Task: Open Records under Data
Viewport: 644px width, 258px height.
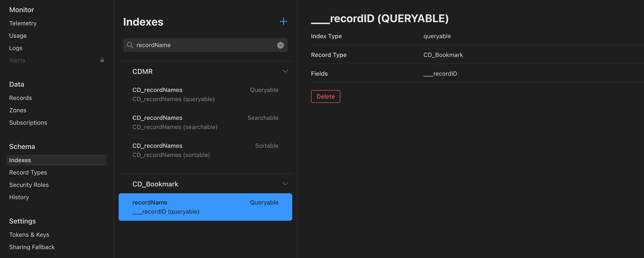Action: [21, 98]
